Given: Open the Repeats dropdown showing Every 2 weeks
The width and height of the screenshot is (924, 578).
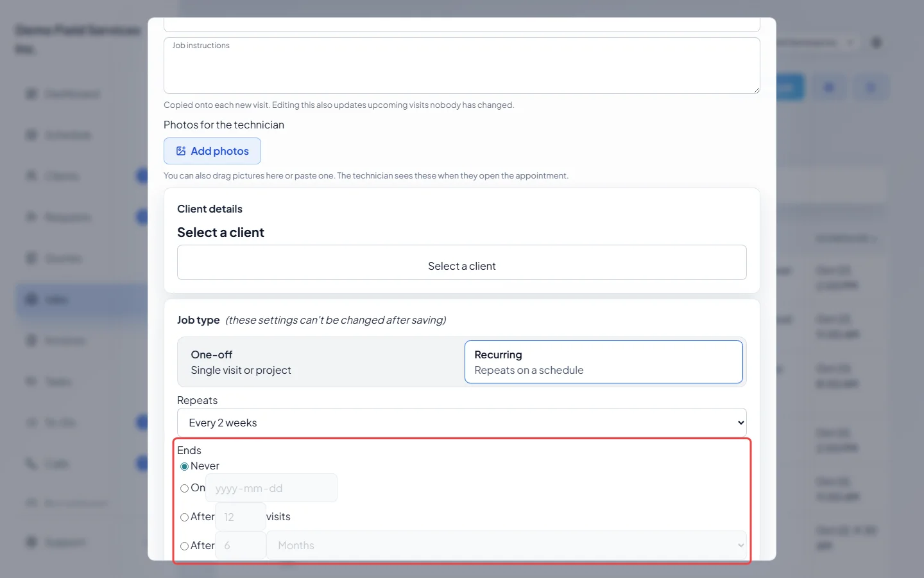Looking at the screenshot, I should point(462,423).
